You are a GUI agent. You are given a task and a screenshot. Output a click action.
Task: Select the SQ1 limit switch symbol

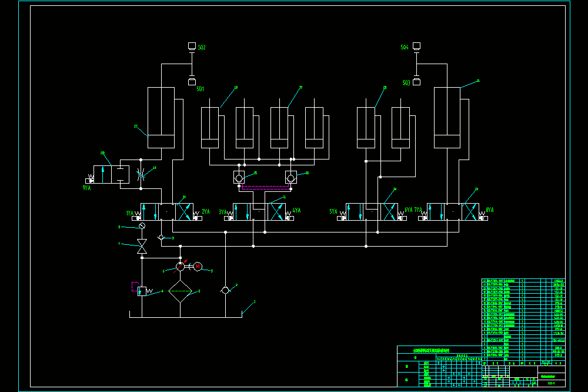pyautogui.click(x=192, y=81)
